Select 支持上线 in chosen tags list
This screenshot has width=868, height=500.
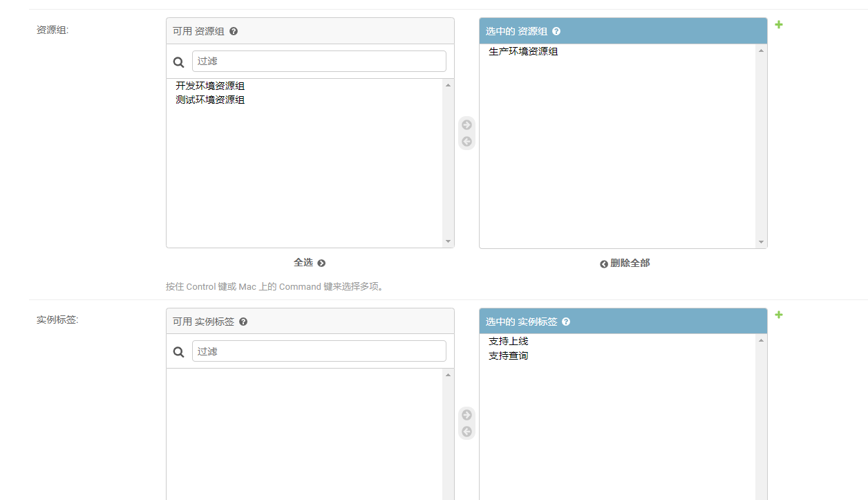pos(509,341)
